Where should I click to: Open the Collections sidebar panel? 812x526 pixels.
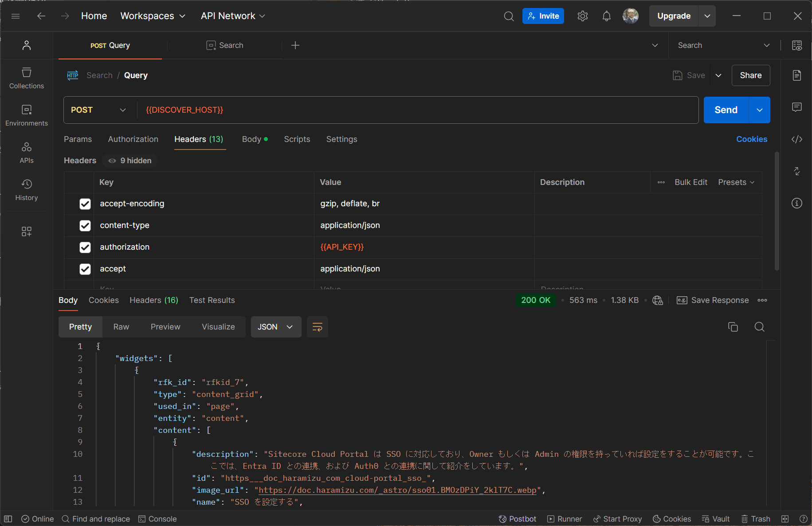coord(27,78)
